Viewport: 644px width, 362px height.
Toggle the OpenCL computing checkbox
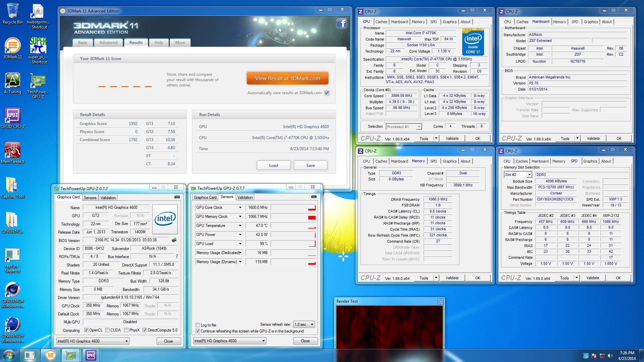(x=86, y=330)
